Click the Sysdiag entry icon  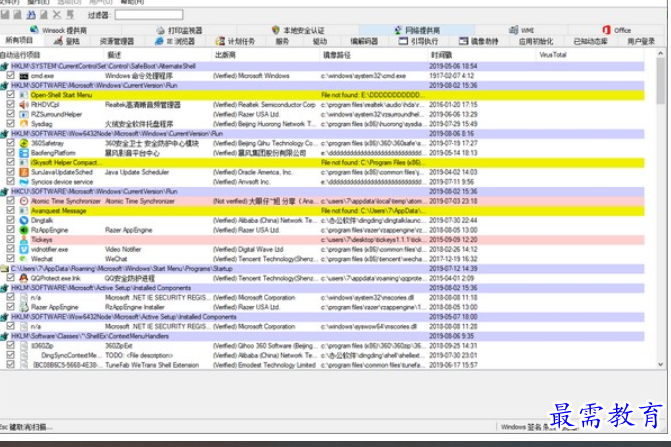(x=24, y=124)
